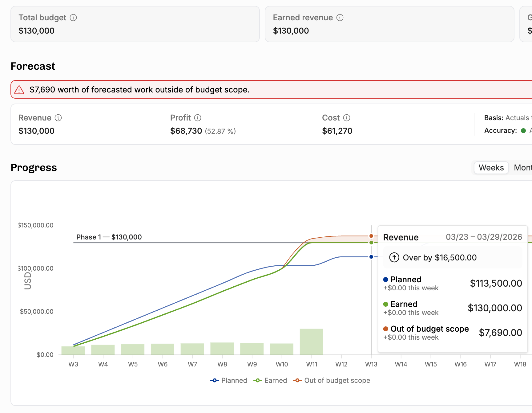Click the green Accuracy indicator dot
532x413 pixels.
click(523, 131)
